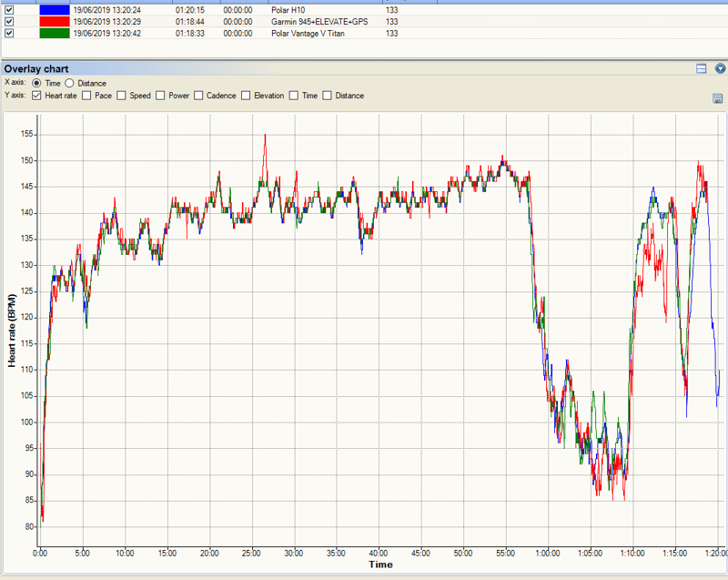Click the 01:18:44 duration cell
Viewport: 728px width, 580px height.
tap(190, 21)
